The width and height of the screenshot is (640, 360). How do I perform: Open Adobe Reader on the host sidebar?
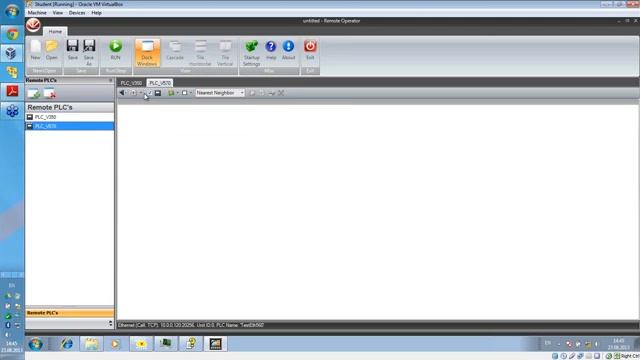coord(12,91)
